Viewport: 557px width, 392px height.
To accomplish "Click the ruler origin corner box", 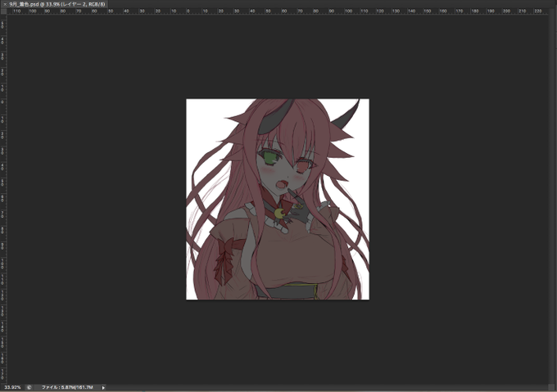I will [x=3, y=11].
